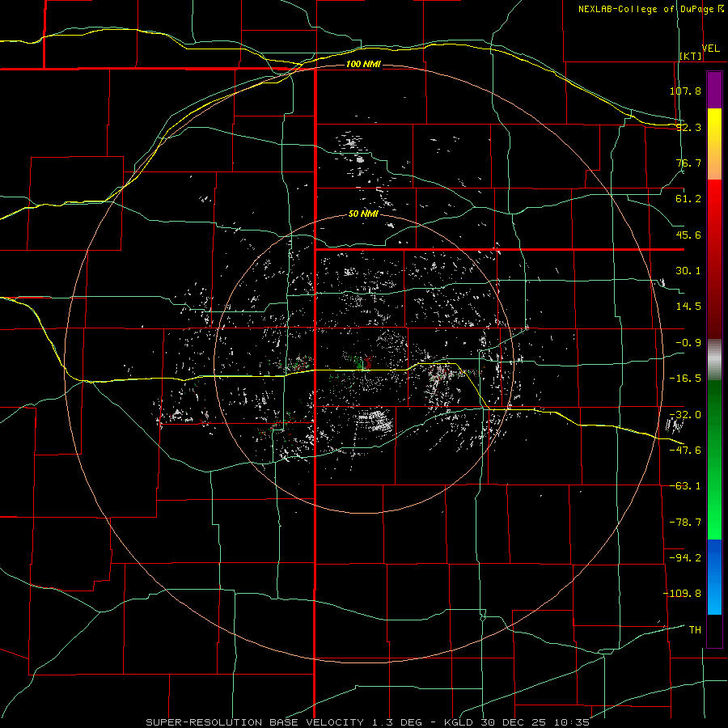Click the -94.2 scale value
This screenshot has height=728, width=728.
click(685, 557)
